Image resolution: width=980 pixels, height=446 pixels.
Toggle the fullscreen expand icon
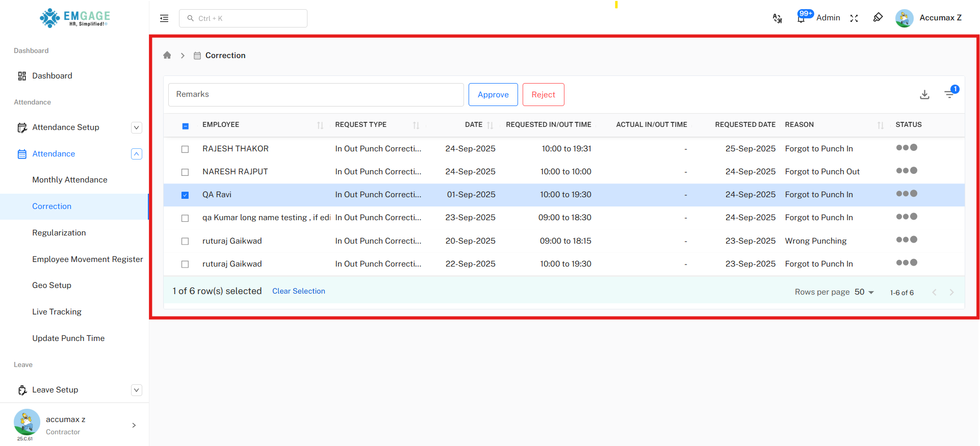[854, 18]
